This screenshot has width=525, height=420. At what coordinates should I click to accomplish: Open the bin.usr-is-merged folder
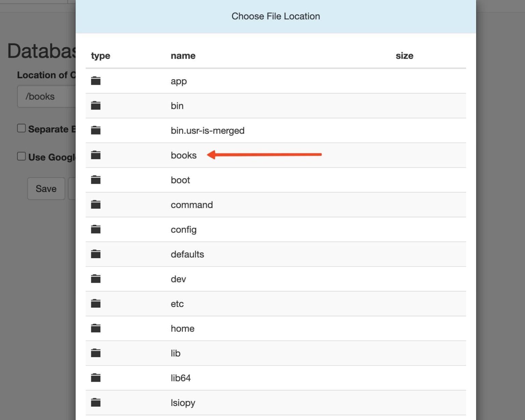[207, 130]
